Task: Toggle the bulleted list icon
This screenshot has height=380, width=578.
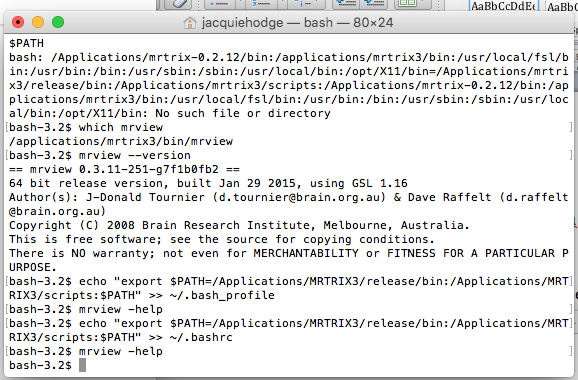Action: [x=219, y=3]
